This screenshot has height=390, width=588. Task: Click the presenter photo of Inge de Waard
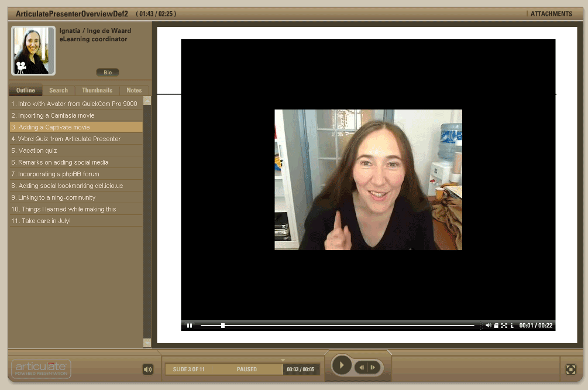pyautogui.click(x=33, y=51)
